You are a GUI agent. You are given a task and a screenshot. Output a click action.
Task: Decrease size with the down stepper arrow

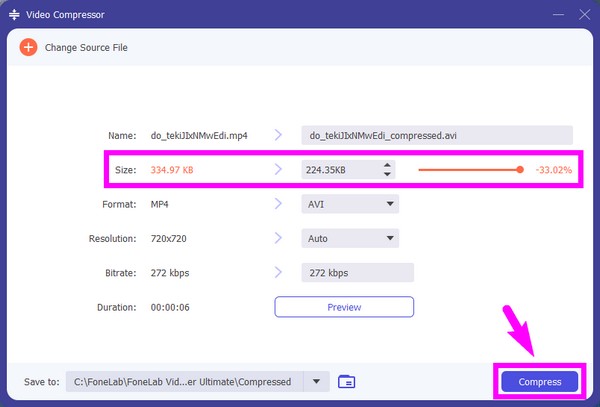click(x=387, y=174)
